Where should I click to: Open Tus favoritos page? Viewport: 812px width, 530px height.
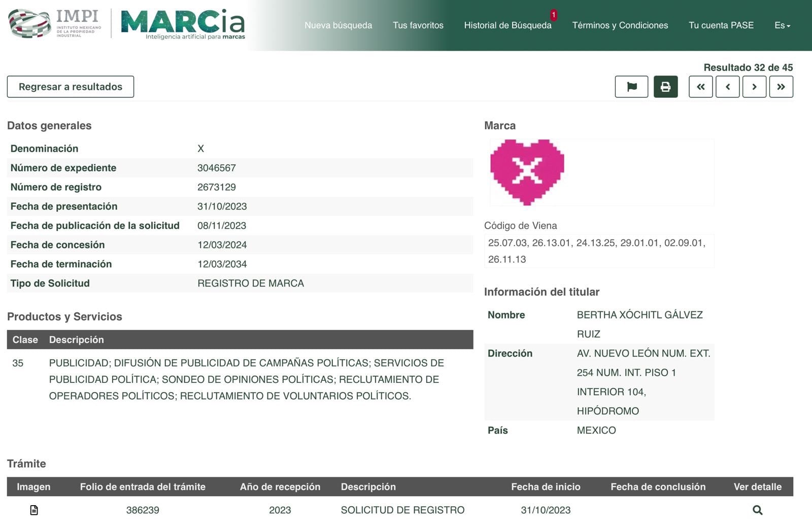click(x=418, y=25)
